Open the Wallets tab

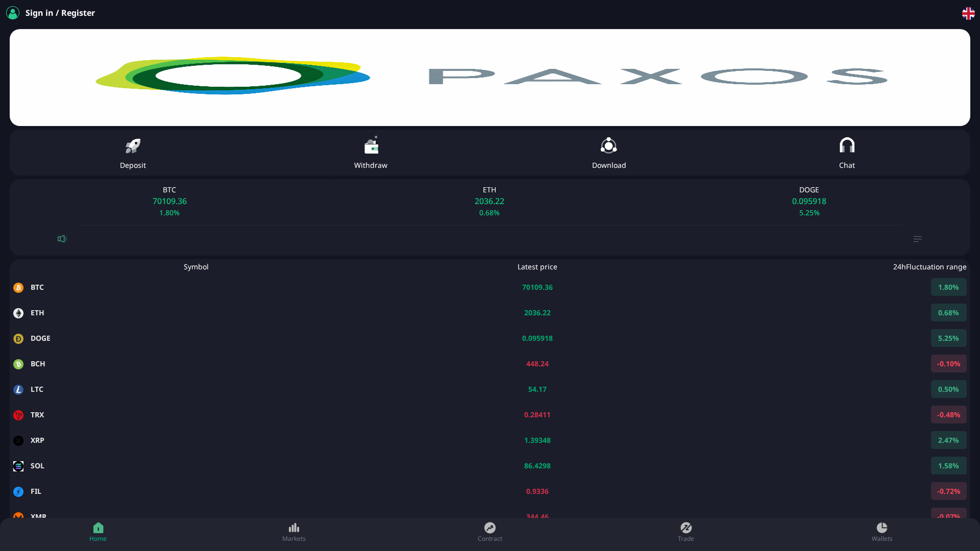click(x=881, y=532)
